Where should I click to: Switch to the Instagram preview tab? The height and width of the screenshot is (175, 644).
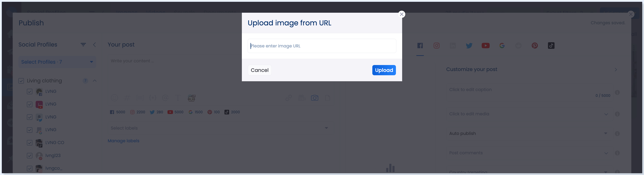click(436, 45)
